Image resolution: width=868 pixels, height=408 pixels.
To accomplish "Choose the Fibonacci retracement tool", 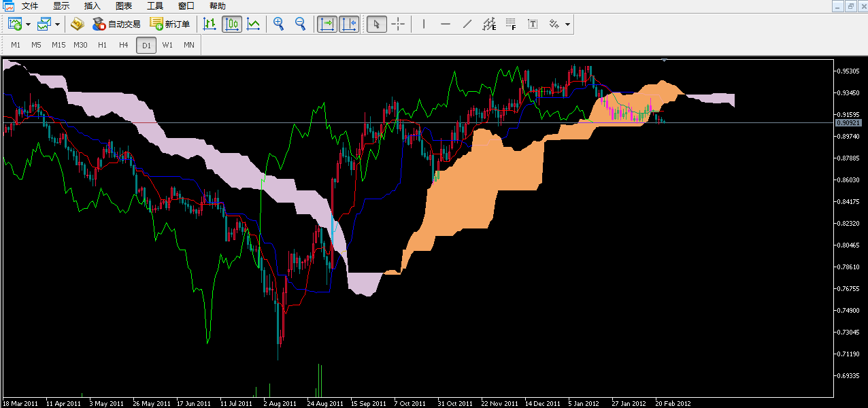I will click(511, 24).
